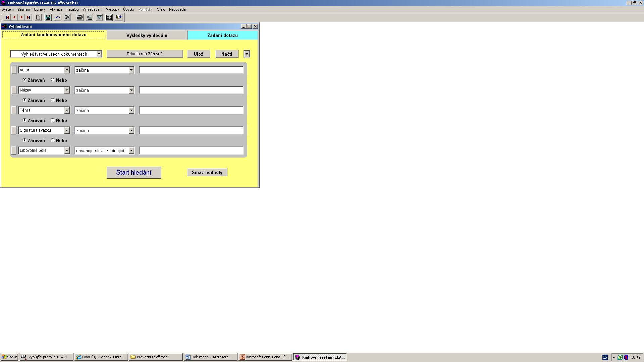644x362 pixels.
Task: Jump to last record toolbar icon
Action: coord(29,17)
